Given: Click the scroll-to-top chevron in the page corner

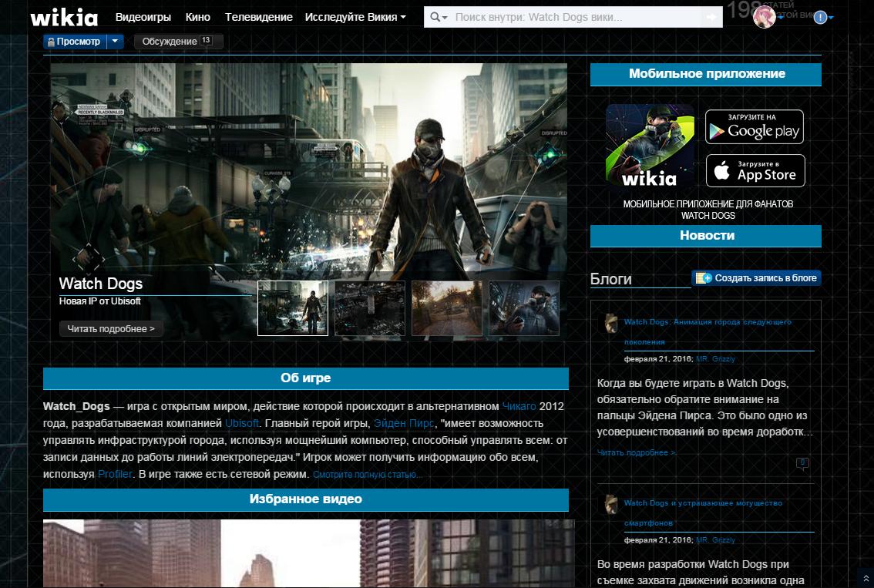Looking at the screenshot, I should 866,578.
